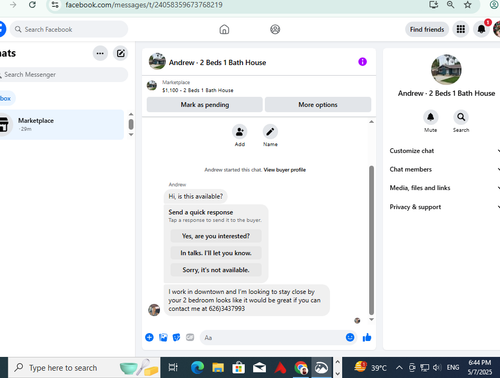This screenshot has height=378, width=500.
Task: Open site information icon in address bar
Action: click(x=55, y=5)
